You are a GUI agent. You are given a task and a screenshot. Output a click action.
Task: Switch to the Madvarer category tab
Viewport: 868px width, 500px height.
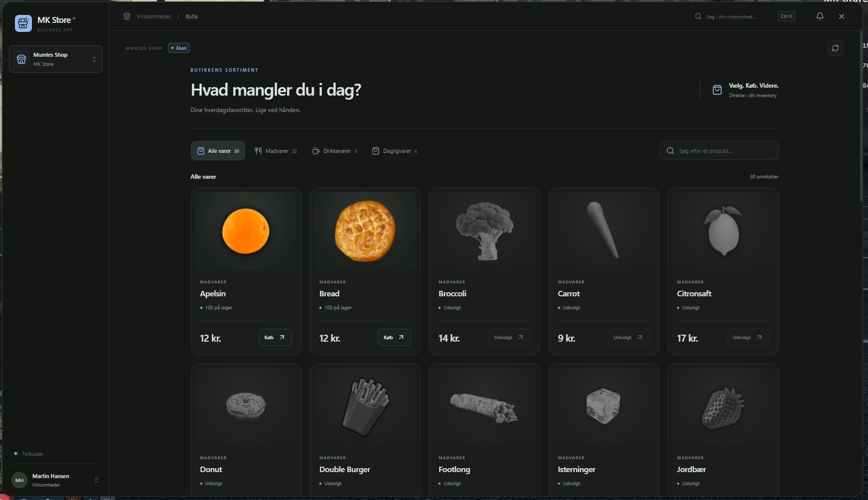click(x=276, y=151)
